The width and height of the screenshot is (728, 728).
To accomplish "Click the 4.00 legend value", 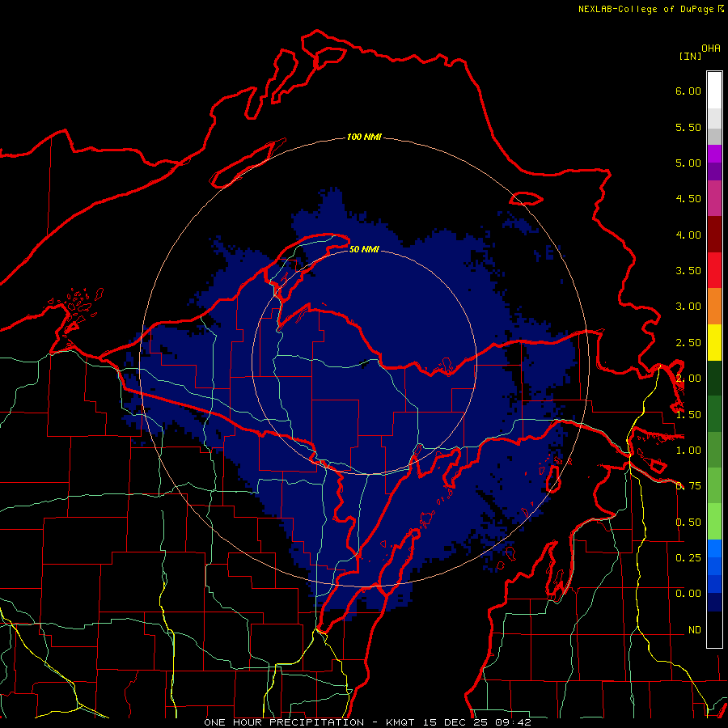I will point(688,235).
